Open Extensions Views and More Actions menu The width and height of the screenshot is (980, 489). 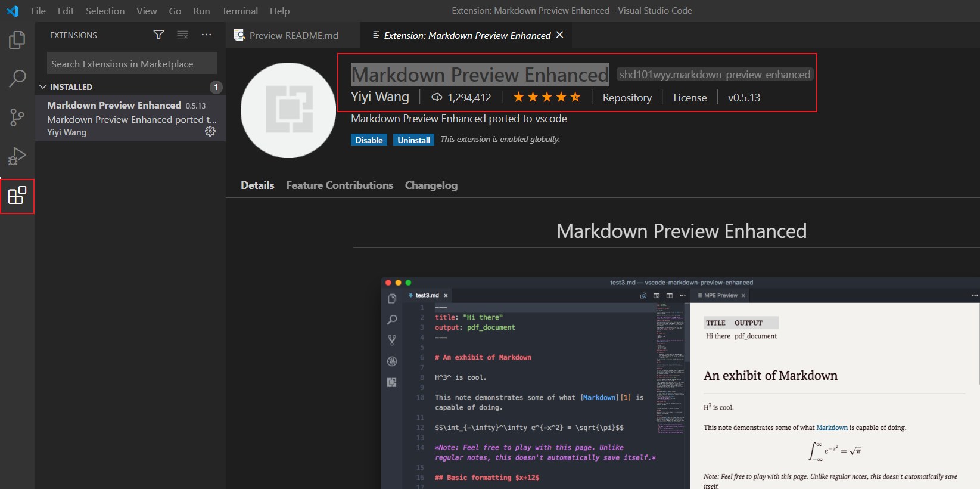pyautogui.click(x=206, y=35)
